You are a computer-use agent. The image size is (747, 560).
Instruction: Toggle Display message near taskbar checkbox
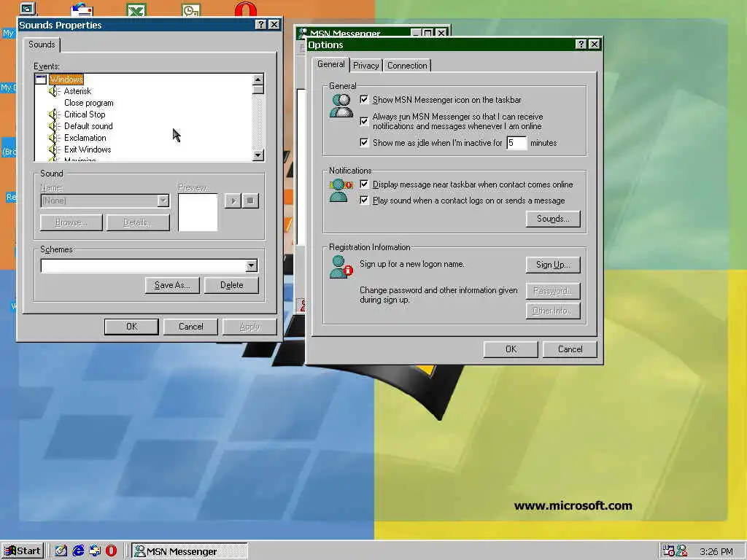364,184
